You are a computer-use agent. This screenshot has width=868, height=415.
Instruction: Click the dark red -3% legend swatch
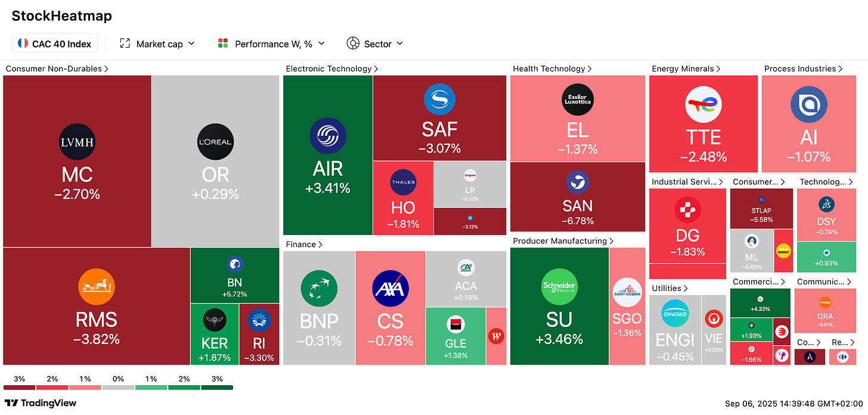pos(19,387)
